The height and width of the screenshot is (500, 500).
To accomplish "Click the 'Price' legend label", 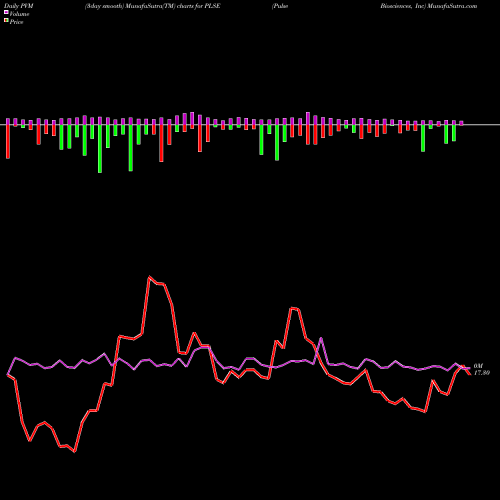I will (16, 22).
